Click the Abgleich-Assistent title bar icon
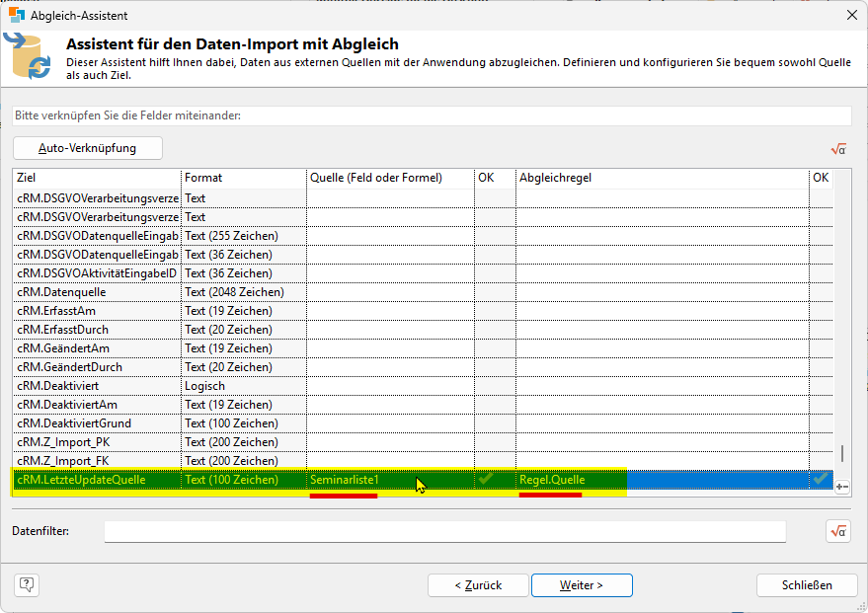The width and height of the screenshot is (868, 613). pyautogui.click(x=17, y=15)
